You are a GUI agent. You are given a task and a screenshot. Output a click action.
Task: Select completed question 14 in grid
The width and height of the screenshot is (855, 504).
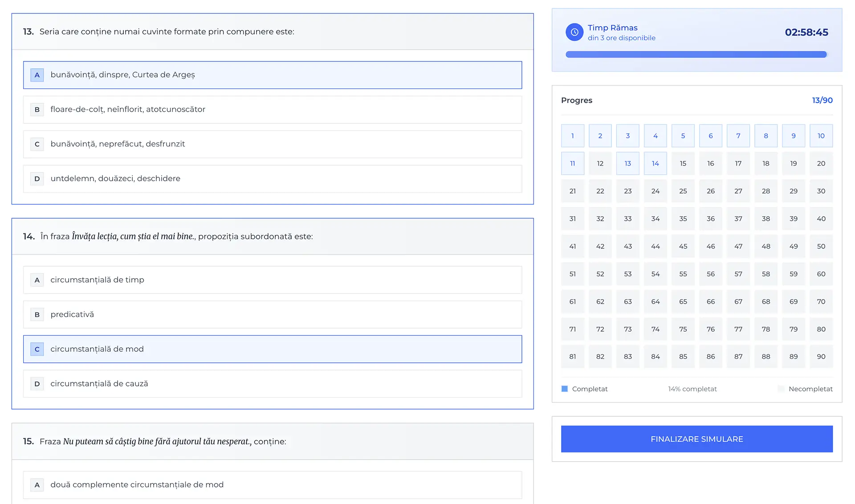(x=655, y=163)
